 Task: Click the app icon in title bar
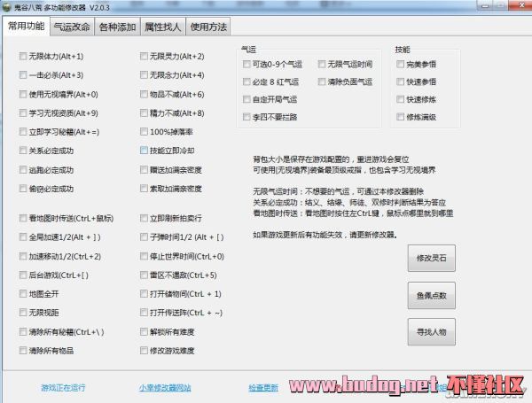click(7, 7)
